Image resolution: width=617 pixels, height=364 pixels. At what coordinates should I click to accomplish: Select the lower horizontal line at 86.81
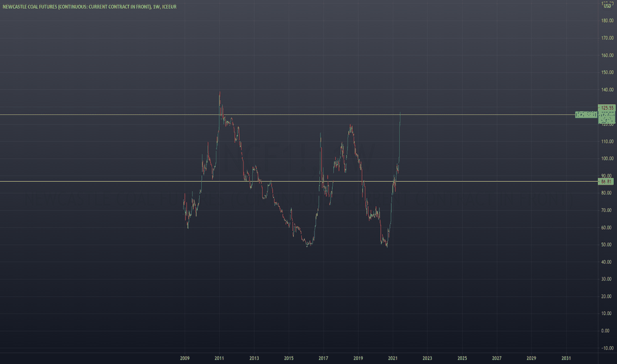click(x=299, y=181)
